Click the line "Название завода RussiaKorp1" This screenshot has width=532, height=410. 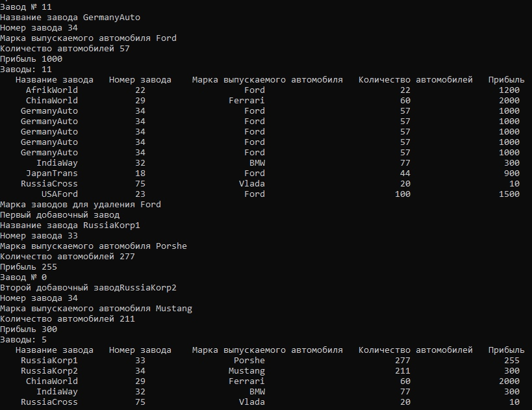70,225
